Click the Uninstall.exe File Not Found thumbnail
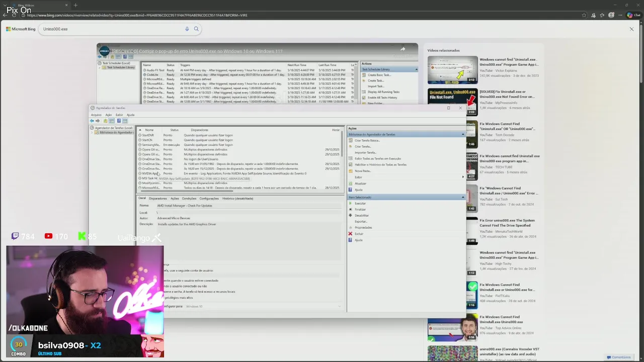Viewport: 644px width, 362px height. (452, 102)
